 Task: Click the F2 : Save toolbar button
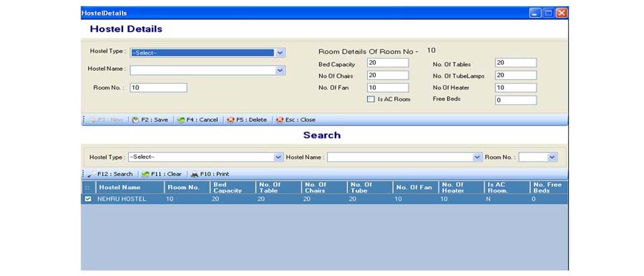pos(150,120)
